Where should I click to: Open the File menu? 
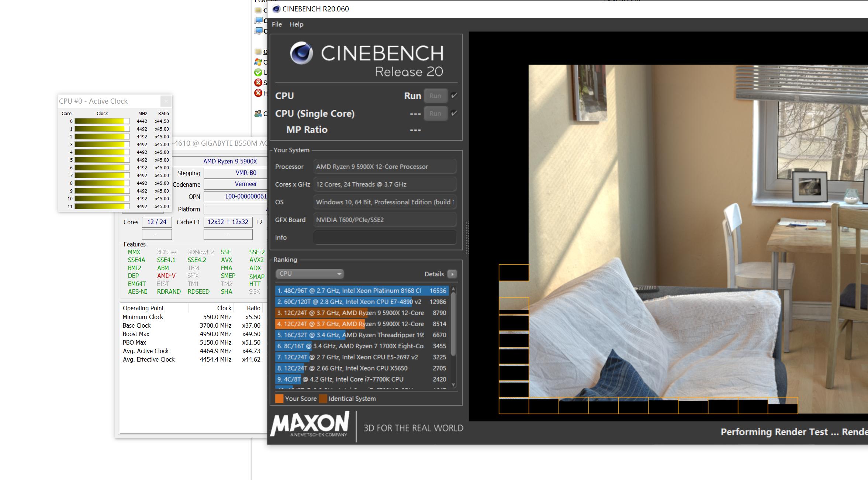coord(277,24)
